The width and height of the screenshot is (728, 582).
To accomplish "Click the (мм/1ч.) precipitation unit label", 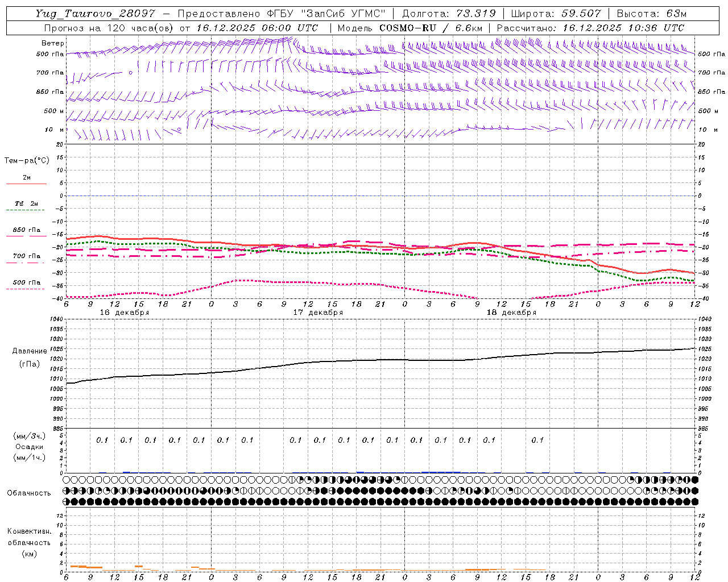I will point(30,458).
